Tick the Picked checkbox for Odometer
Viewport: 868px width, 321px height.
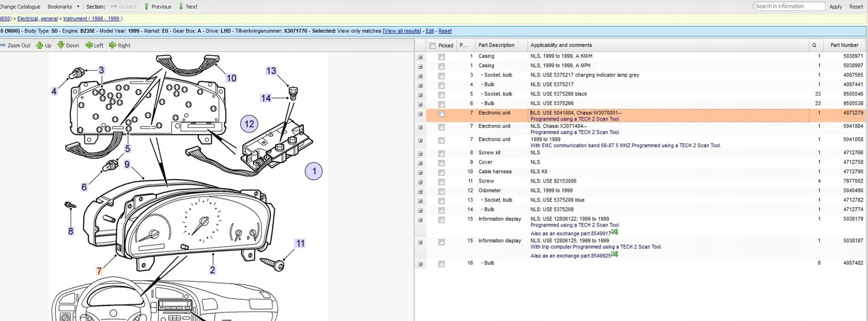pyautogui.click(x=442, y=191)
